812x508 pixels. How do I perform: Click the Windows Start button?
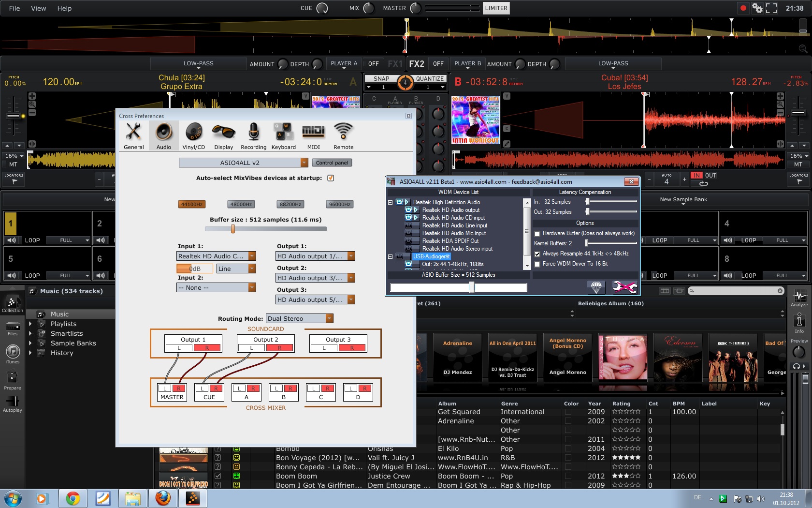coord(14,498)
